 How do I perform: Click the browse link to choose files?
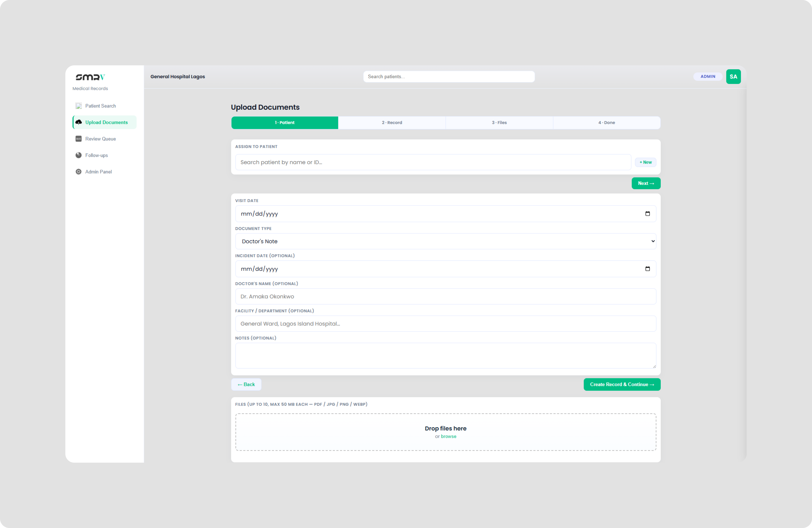[x=449, y=436]
